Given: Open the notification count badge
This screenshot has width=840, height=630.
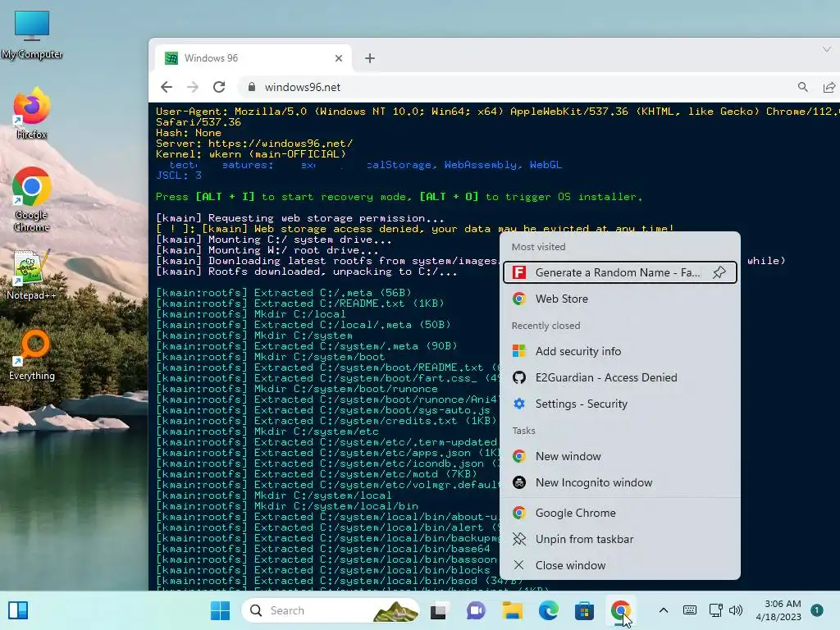Looking at the screenshot, I should point(817,610).
